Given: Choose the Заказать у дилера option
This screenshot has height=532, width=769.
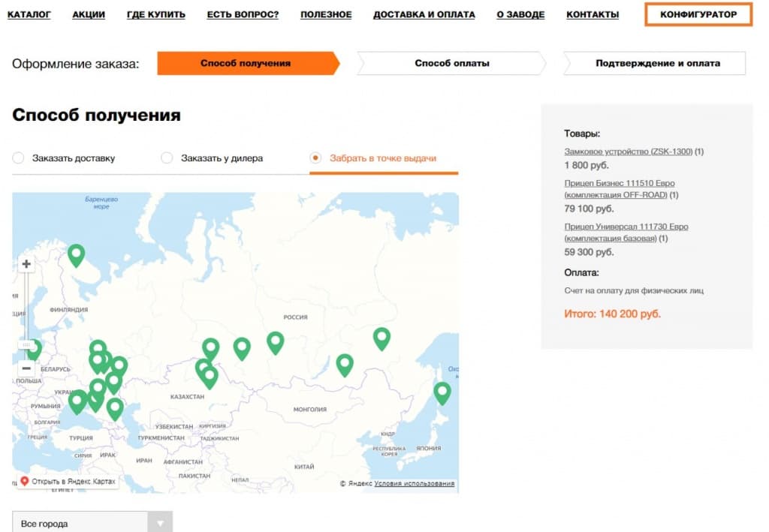Looking at the screenshot, I should pos(166,158).
